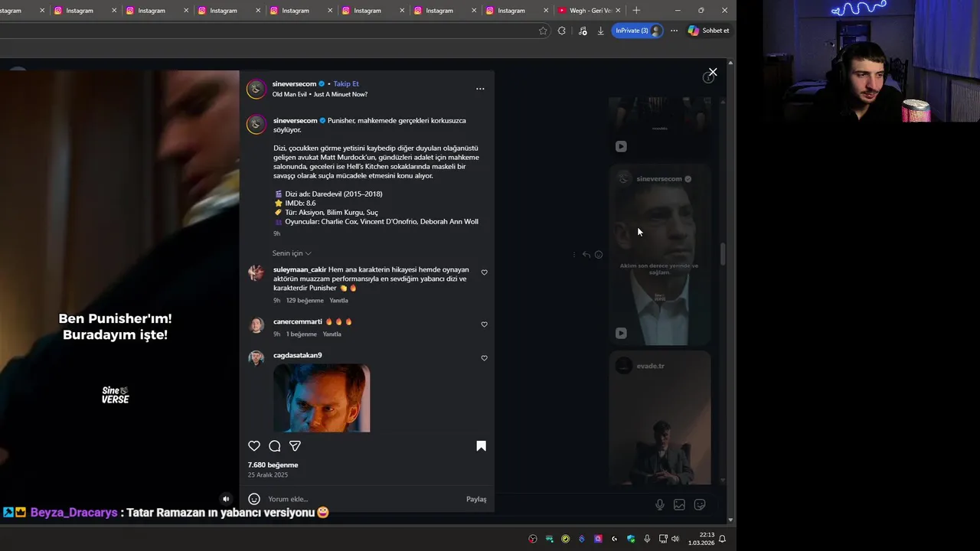Open a new browser tab
The height and width of the screenshot is (551, 980).
[636, 11]
